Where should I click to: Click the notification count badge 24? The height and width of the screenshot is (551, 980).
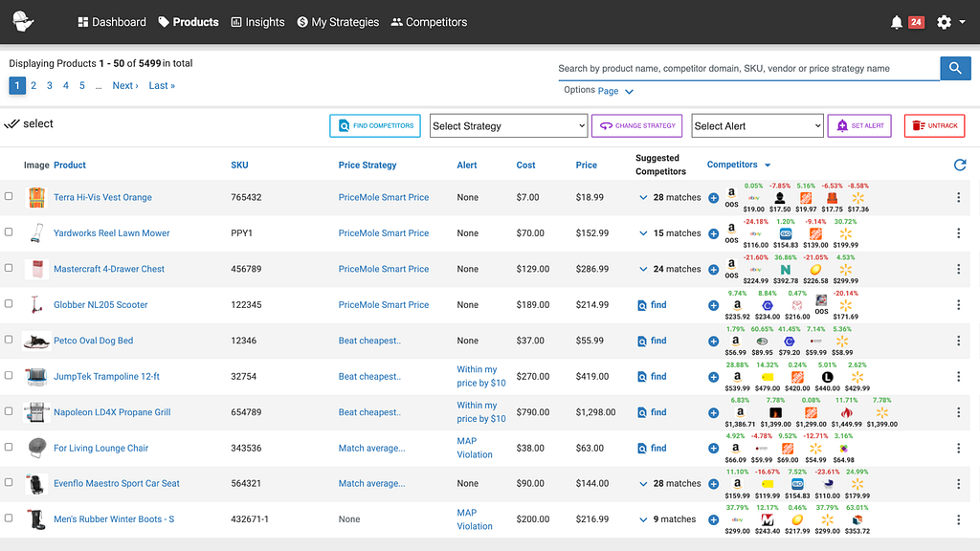click(x=916, y=23)
